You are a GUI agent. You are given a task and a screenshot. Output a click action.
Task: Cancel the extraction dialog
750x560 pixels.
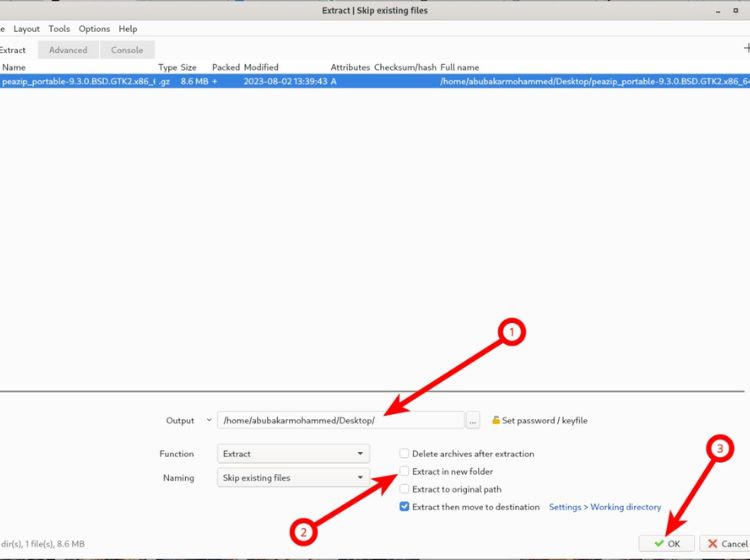pos(725,544)
